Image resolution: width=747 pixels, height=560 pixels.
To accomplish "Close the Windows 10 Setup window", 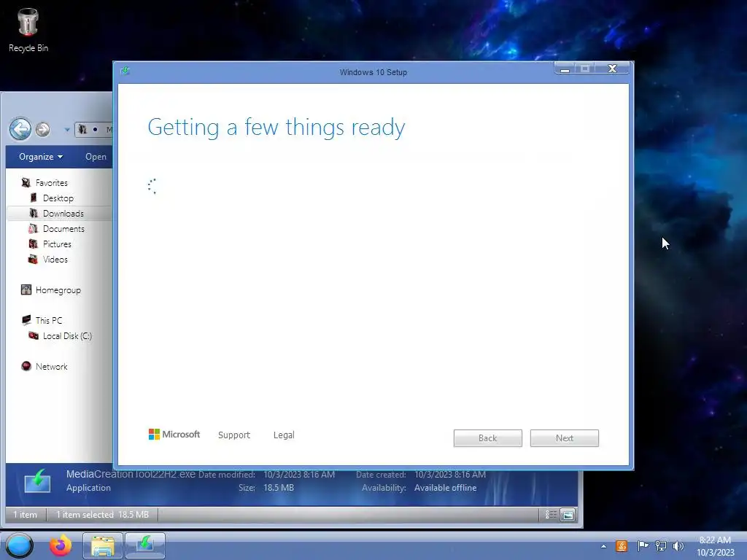I will [613, 69].
